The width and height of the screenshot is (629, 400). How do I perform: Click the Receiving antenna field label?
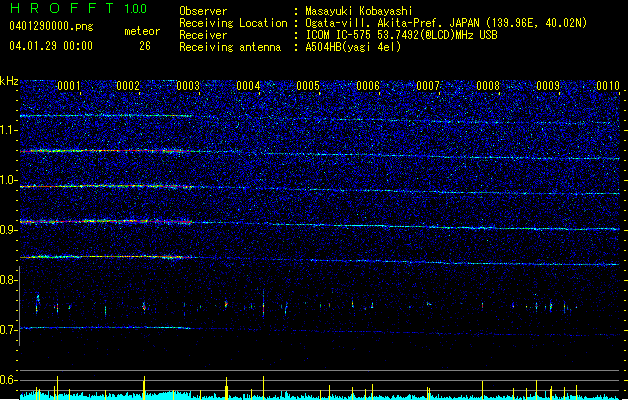coord(230,47)
